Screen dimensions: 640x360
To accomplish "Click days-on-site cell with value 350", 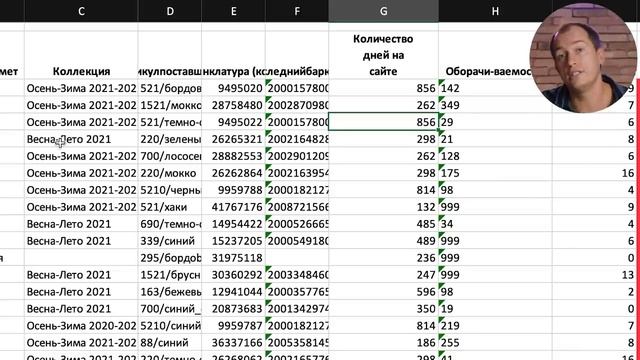I will [384, 309].
